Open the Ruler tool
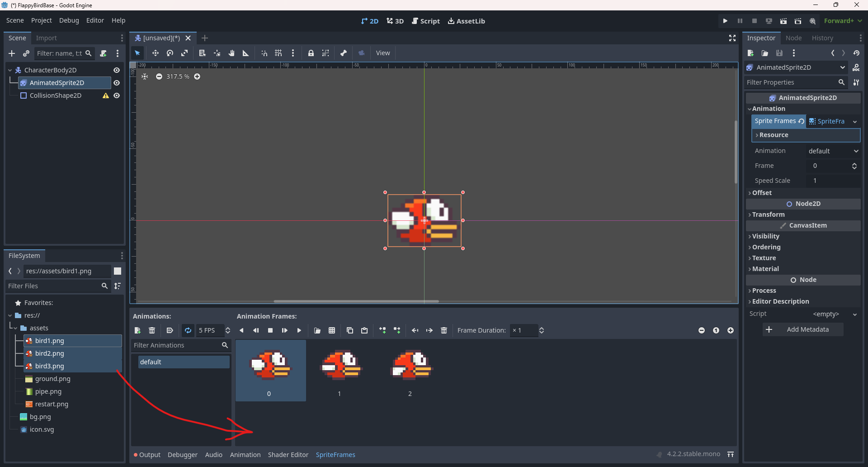The height and width of the screenshot is (467, 868). click(245, 53)
